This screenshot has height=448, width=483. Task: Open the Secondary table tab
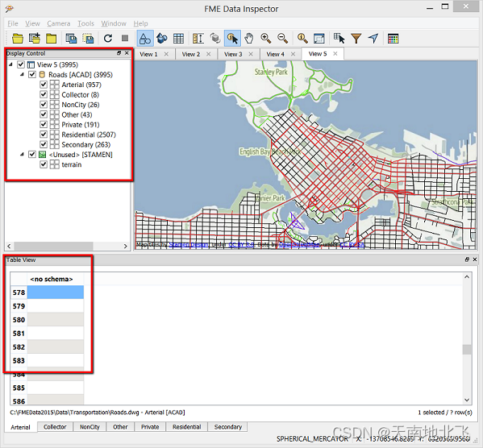coord(228,427)
